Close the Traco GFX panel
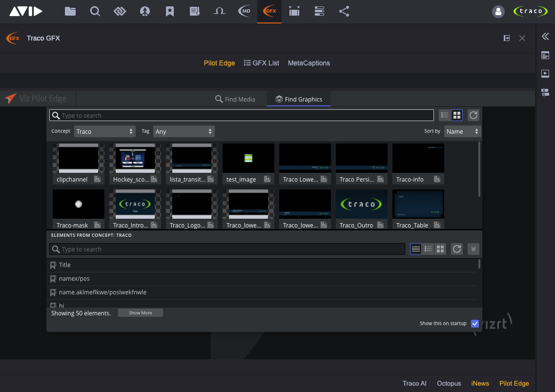 click(x=522, y=38)
